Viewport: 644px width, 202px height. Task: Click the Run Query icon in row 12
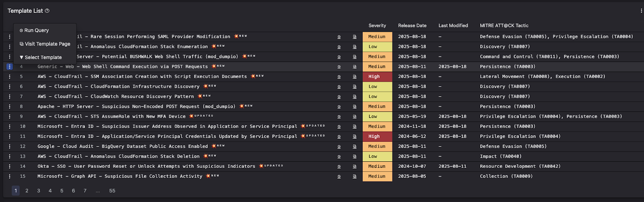(x=339, y=146)
